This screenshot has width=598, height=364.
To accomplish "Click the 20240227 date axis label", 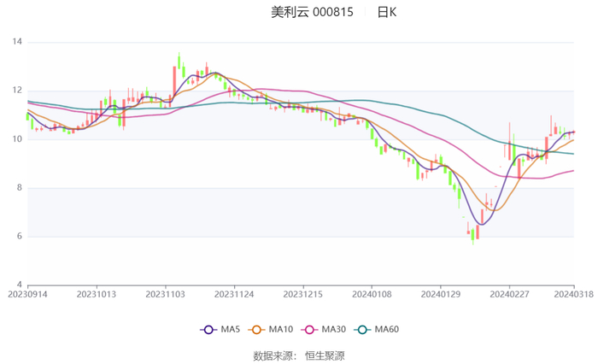I will click(508, 293).
